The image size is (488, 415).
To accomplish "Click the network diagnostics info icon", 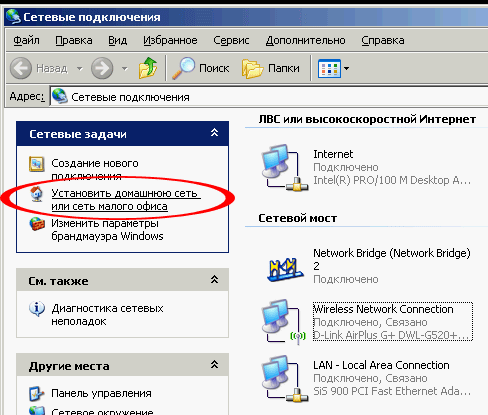I will coord(37,309).
